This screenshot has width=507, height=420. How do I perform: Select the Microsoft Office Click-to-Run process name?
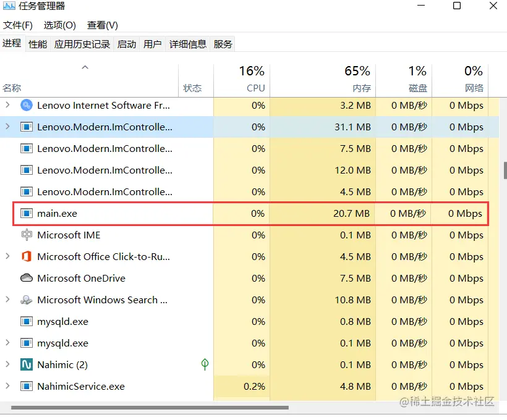tap(103, 256)
